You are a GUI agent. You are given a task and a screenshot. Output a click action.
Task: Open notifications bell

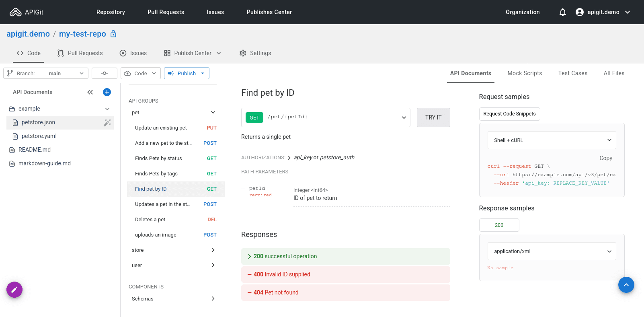coord(563,12)
